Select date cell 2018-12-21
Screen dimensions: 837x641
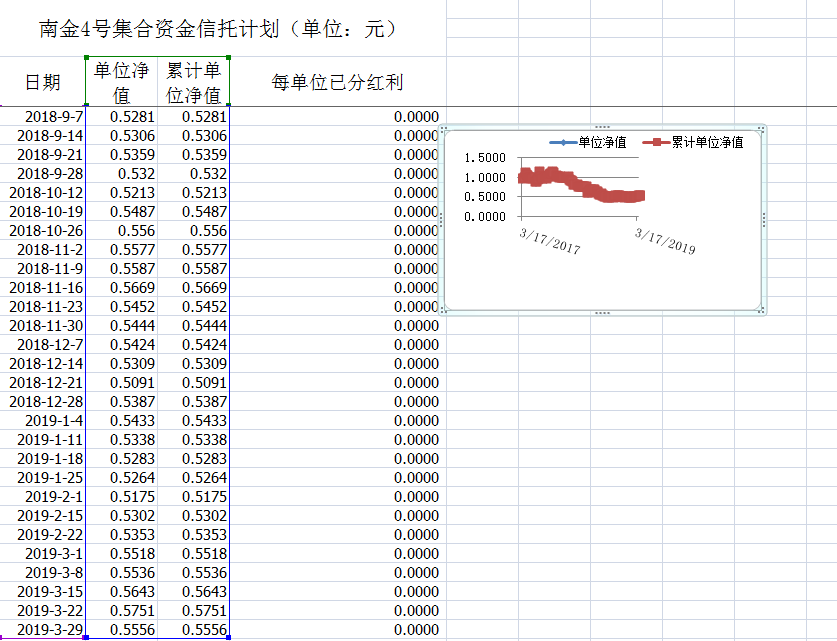click(43, 382)
